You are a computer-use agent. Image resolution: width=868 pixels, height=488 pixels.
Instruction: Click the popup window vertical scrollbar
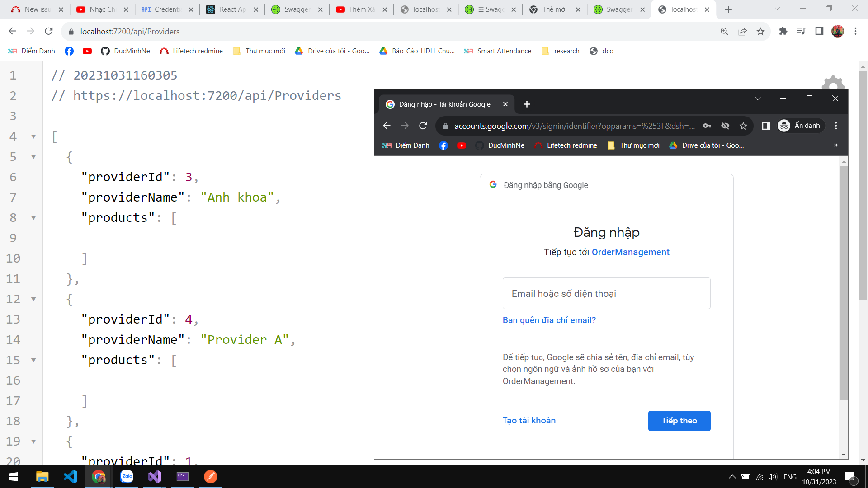(844, 282)
